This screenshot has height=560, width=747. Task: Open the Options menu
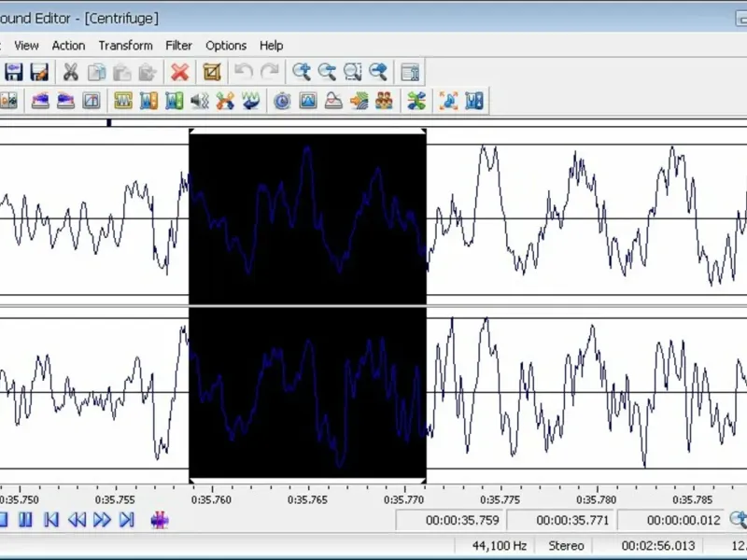click(x=226, y=45)
